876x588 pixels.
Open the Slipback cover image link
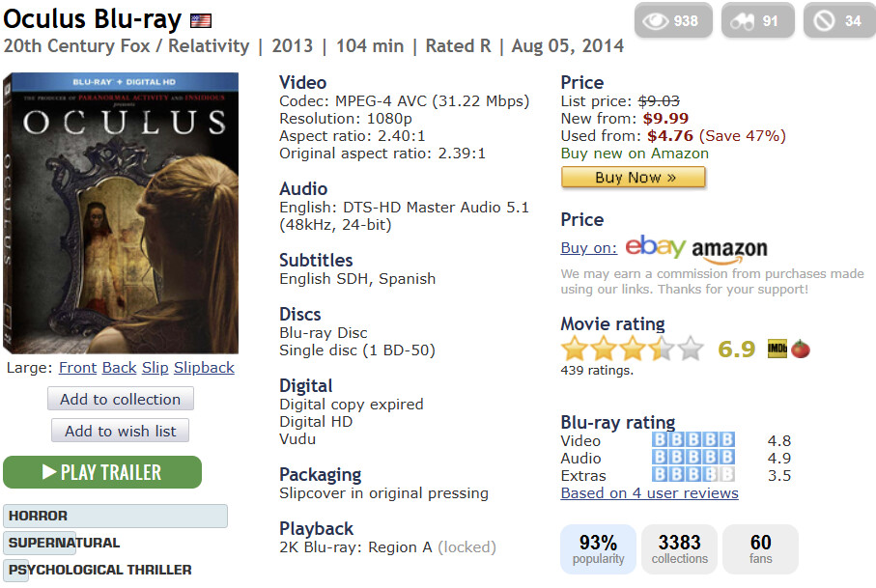coord(204,368)
